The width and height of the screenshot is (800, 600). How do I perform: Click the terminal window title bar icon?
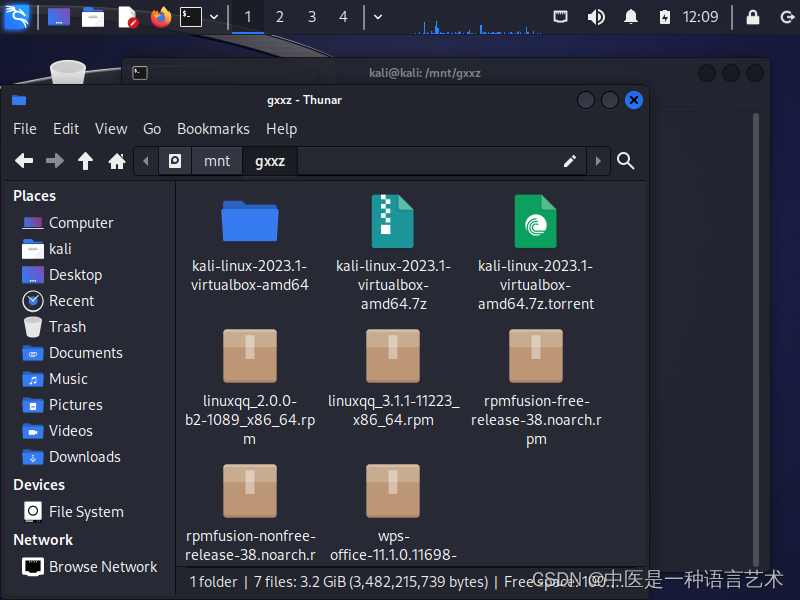tap(140, 73)
